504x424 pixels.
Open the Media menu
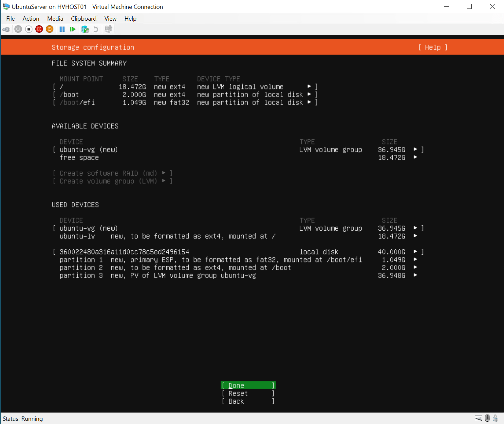[55, 19]
